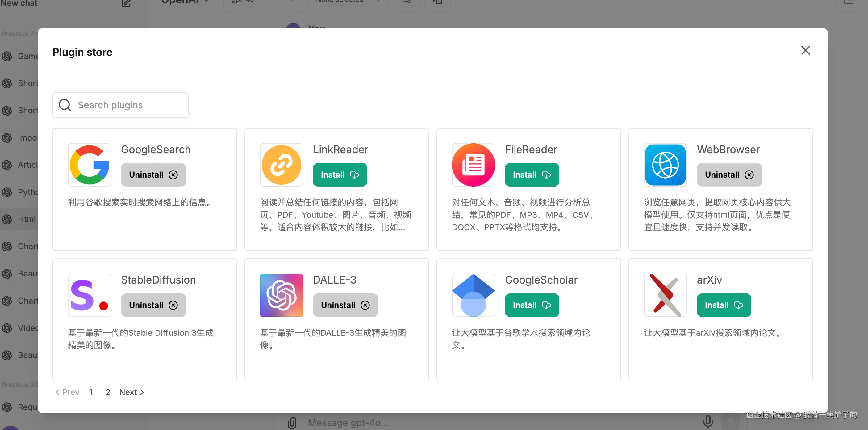Uninstall the WebBrowser plugin

729,175
